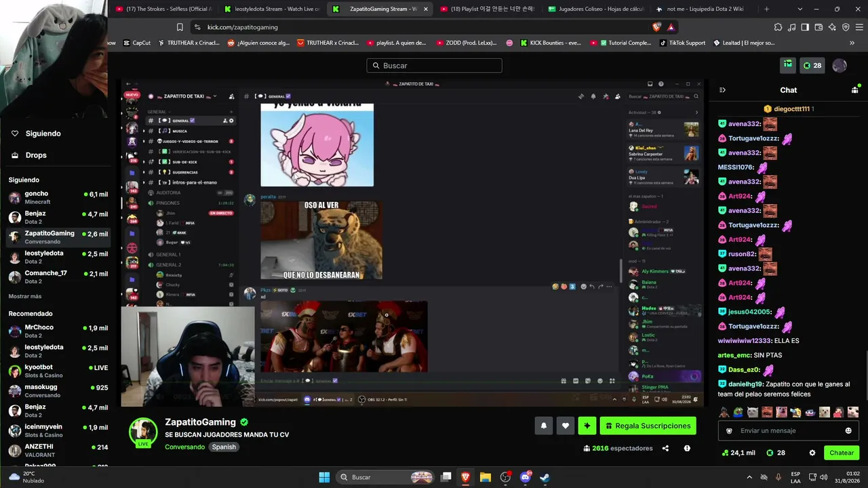Click the report stream exclamation icon
This screenshot has width=868, height=488.
click(x=687, y=448)
